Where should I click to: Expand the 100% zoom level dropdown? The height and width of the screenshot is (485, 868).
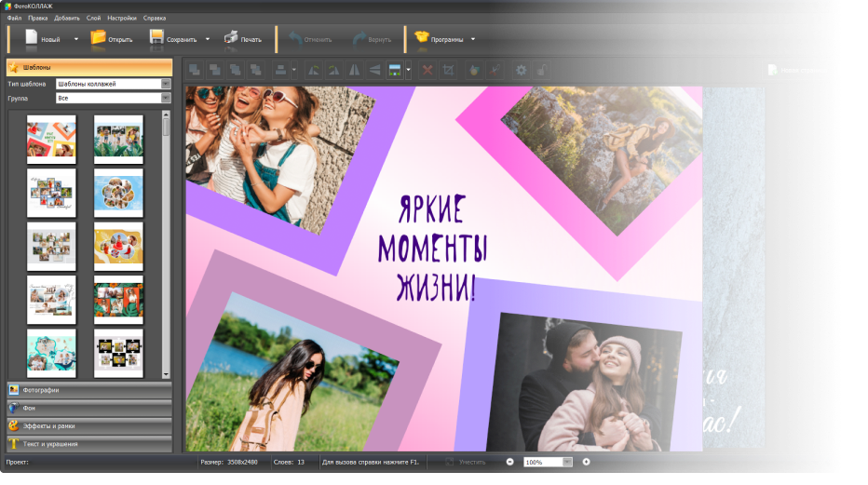pos(567,462)
